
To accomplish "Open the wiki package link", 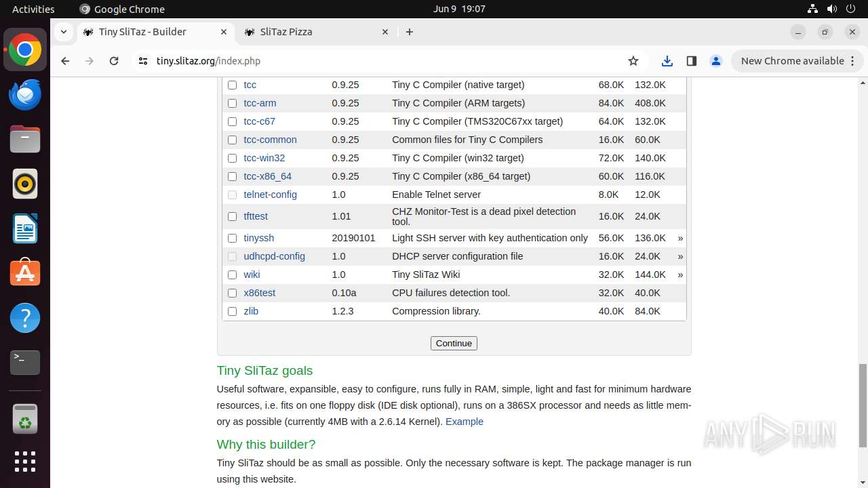I will (252, 274).
